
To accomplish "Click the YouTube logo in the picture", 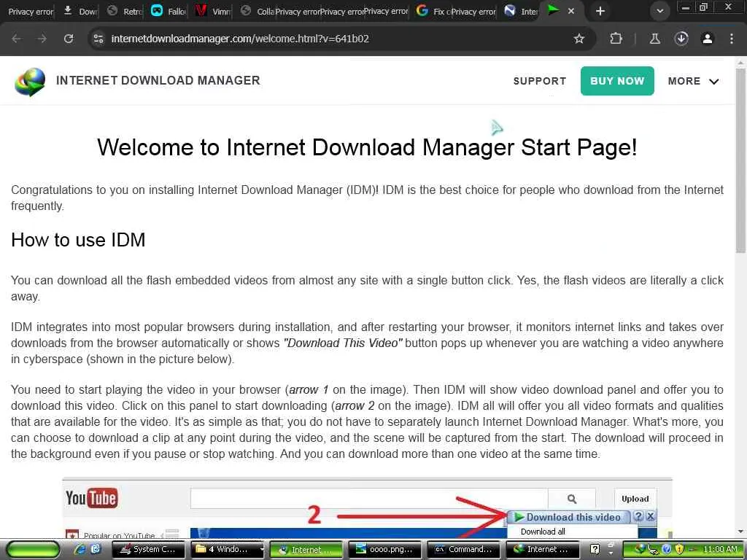I will click(91, 498).
